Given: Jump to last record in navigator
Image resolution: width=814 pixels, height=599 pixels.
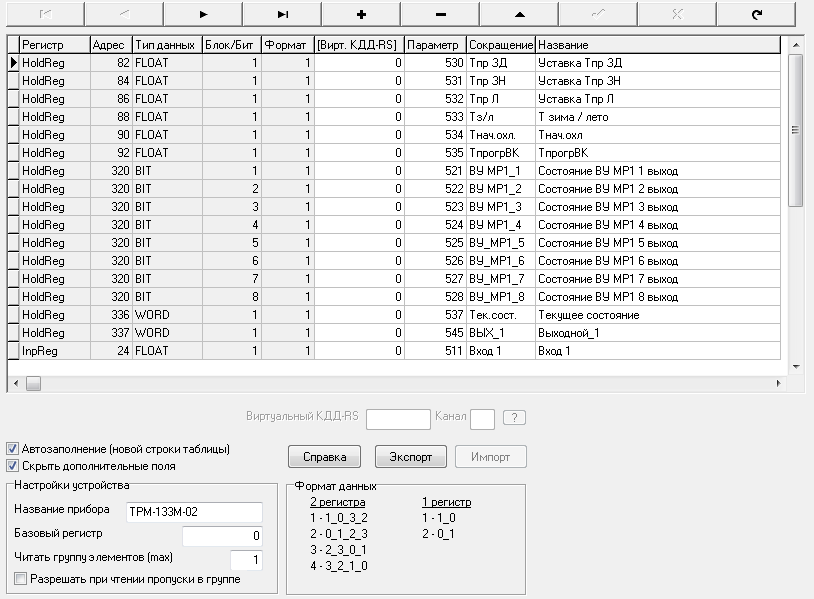Looking at the screenshot, I should coord(282,15).
